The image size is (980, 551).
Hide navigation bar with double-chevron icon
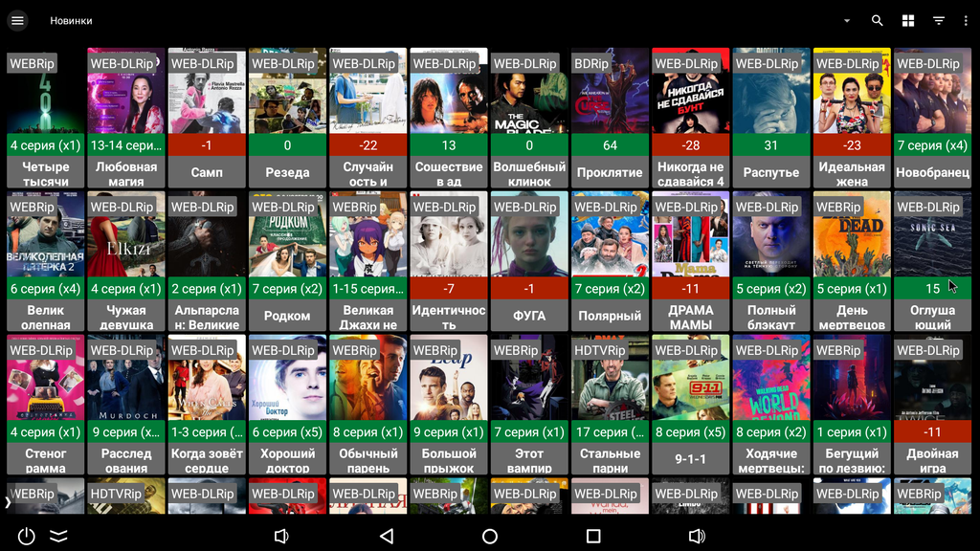(x=58, y=536)
